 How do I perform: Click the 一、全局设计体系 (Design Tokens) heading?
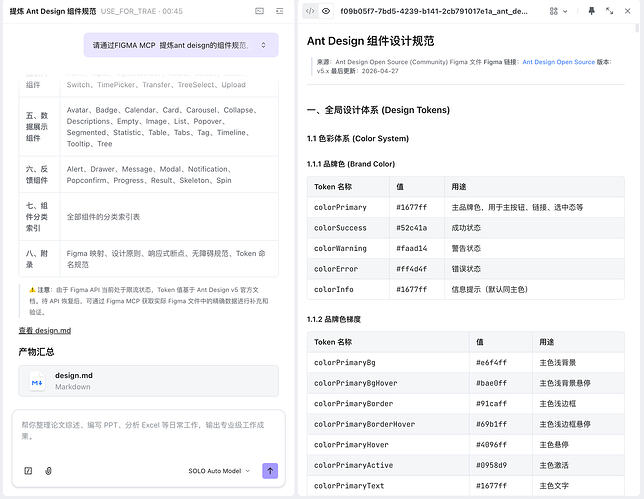(378, 110)
